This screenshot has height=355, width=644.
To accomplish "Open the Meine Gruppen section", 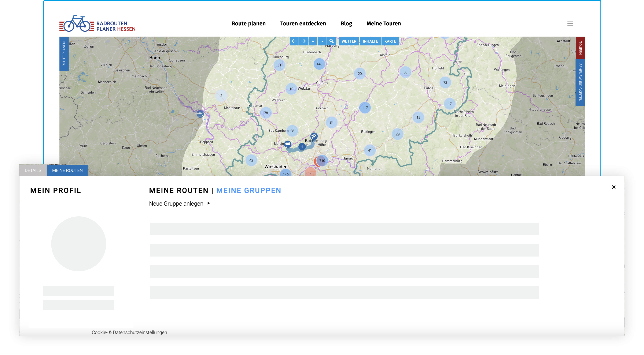I will tap(249, 191).
